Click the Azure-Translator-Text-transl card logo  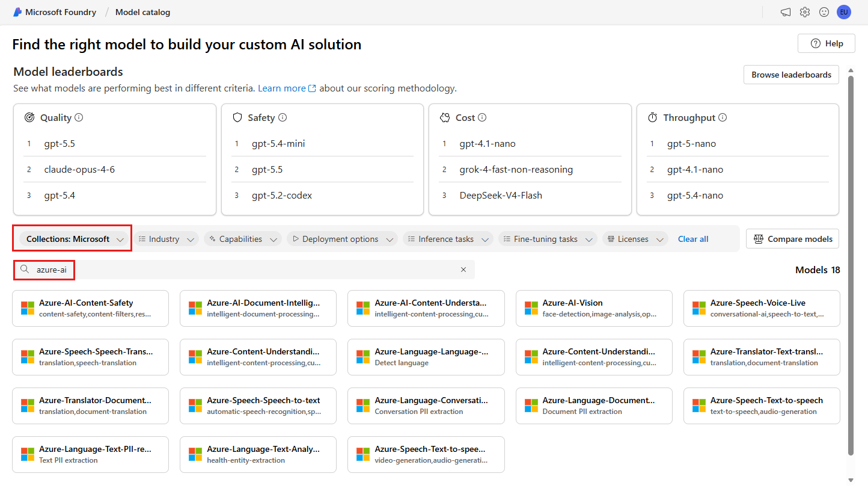(x=699, y=357)
